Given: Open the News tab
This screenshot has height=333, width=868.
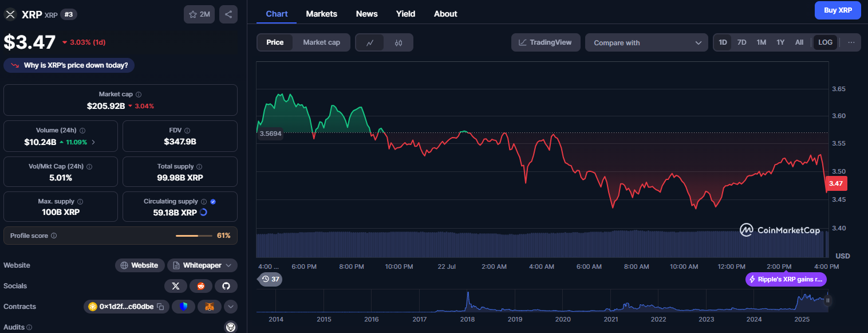Looking at the screenshot, I should tap(366, 14).
